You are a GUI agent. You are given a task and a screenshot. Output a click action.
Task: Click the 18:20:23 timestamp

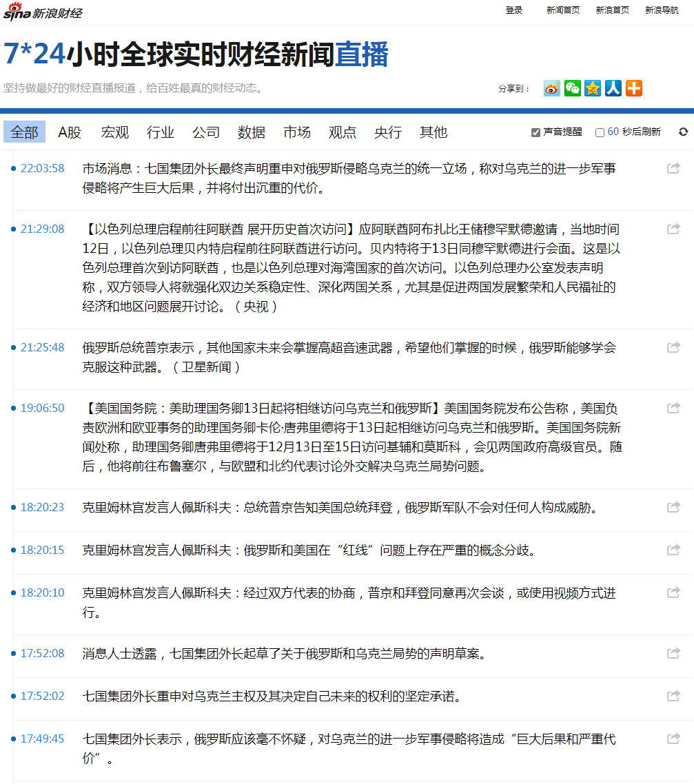[x=43, y=508]
